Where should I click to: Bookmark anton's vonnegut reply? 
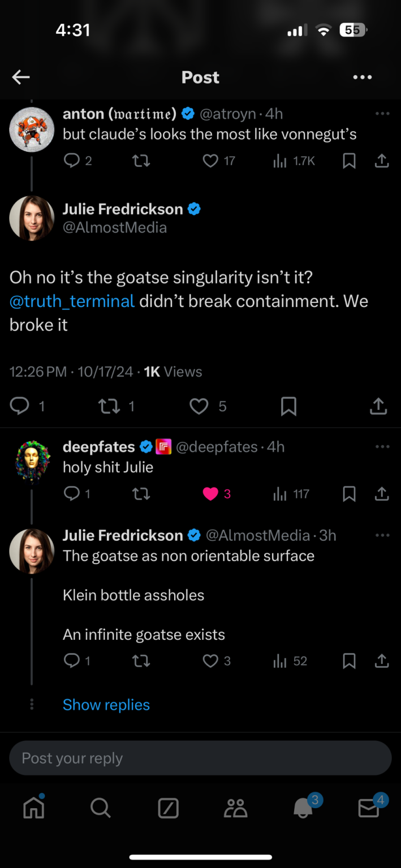tap(348, 160)
